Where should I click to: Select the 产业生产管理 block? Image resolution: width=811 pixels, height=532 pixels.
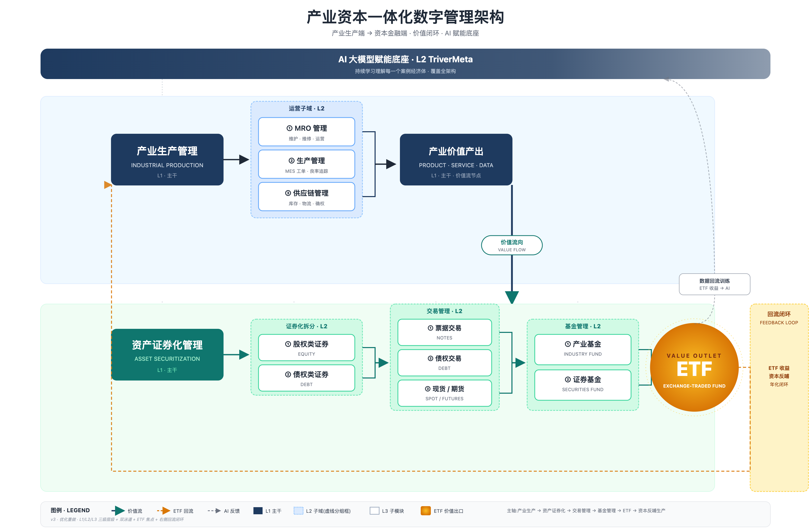pyautogui.click(x=167, y=159)
